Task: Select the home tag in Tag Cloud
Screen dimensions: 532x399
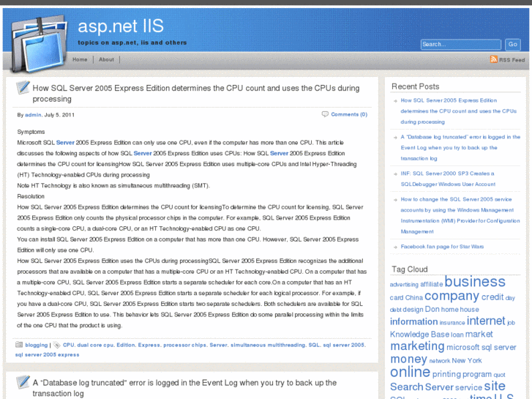Action: [x=450, y=310]
